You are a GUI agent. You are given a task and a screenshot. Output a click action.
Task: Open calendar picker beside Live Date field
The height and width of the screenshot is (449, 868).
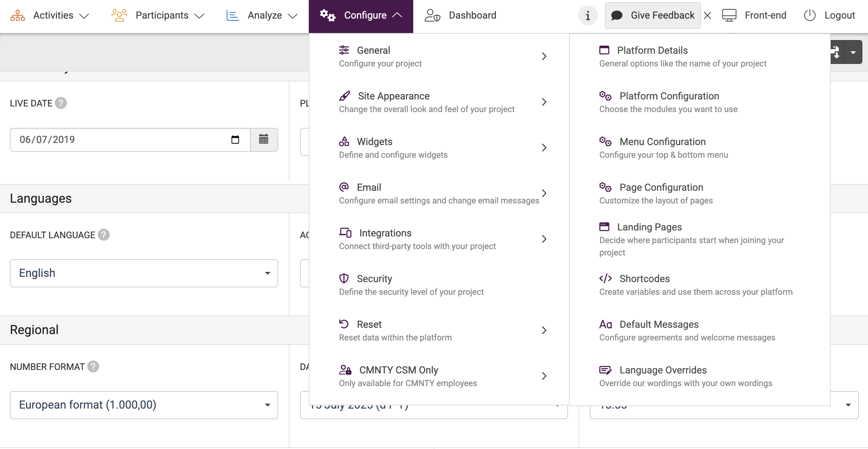pos(264,139)
